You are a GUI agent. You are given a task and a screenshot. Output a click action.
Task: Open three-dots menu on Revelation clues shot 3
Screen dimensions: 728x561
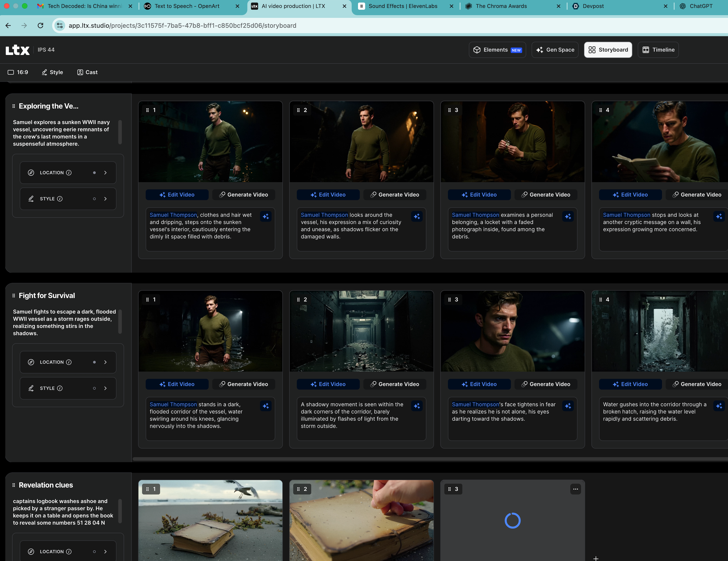[575, 489]
